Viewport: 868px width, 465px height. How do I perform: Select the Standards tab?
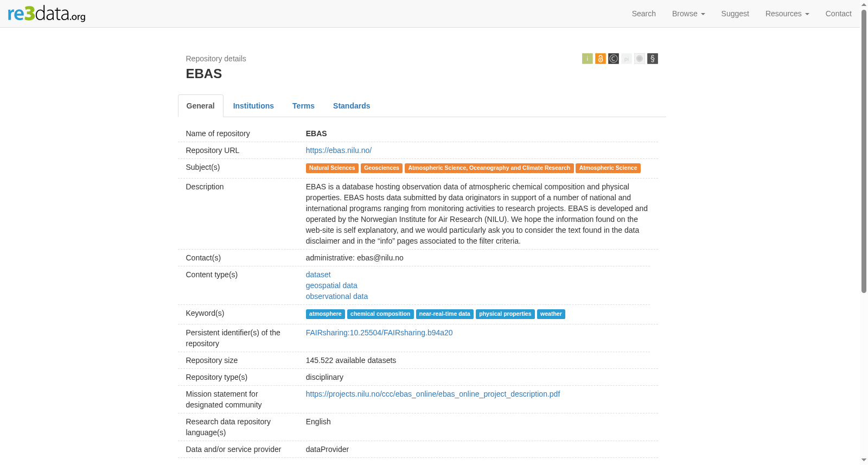pyautogui.click(x=352, y=106)
